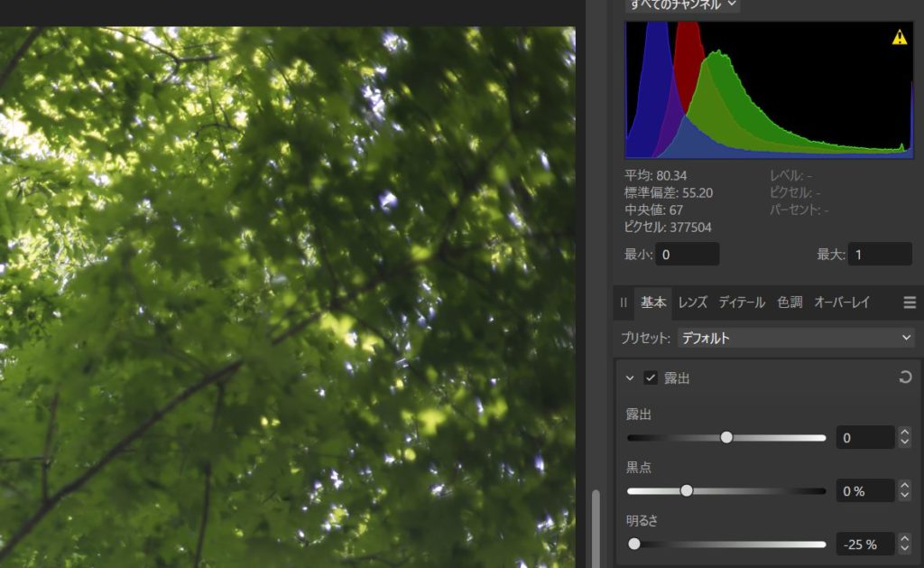The width and height of the screenshot is (924, 568).
Task: Decrease 露出 value with down stepper arrow
Action: pos(904,442)
